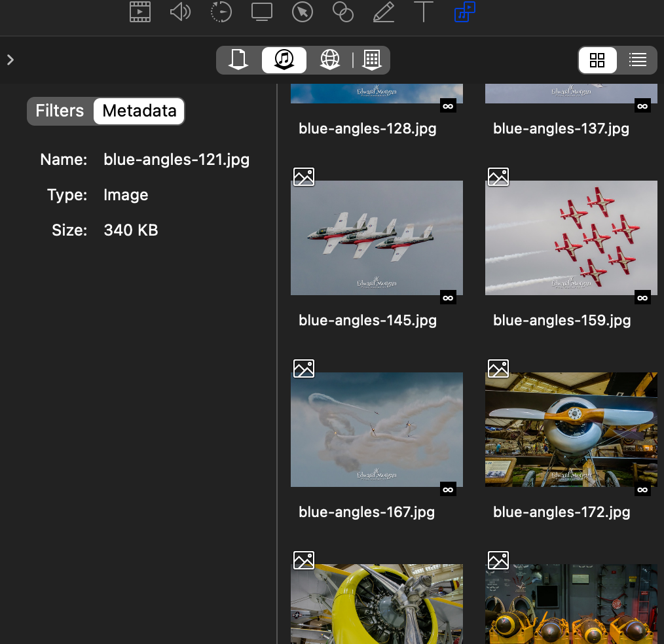Switch to document media source tab

pos(238,60)
